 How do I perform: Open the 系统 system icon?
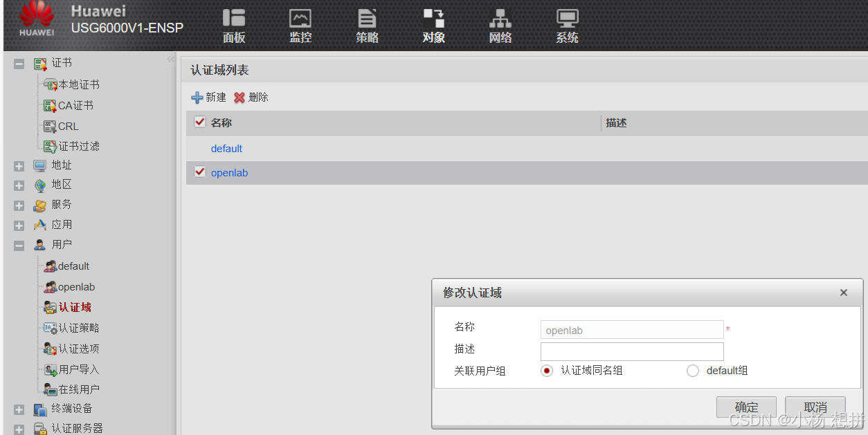(x=567, y=18)
